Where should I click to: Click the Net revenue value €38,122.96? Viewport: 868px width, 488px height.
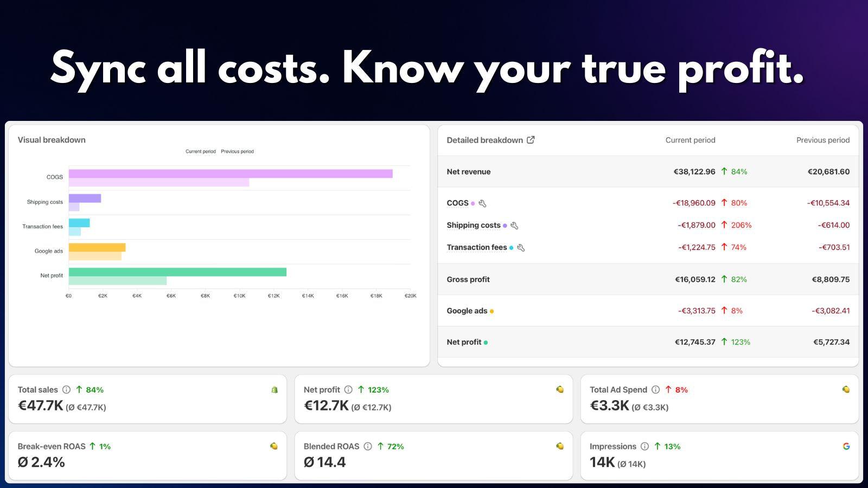coord(694,172)
